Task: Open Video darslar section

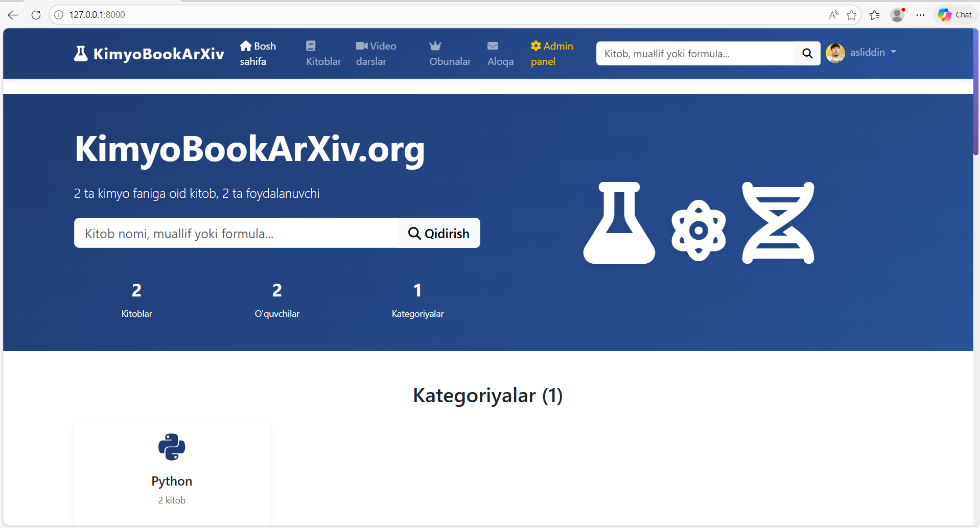Action: pos(376,54)
